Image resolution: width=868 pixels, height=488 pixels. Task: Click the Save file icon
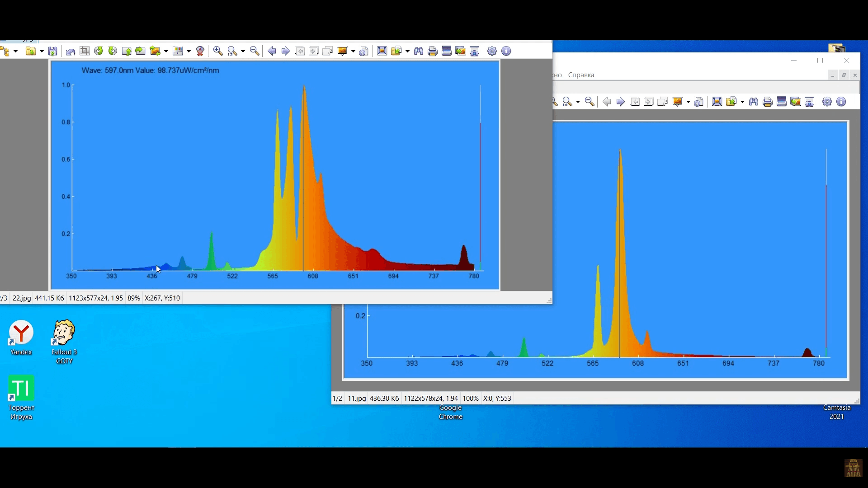tap(53, 51)
